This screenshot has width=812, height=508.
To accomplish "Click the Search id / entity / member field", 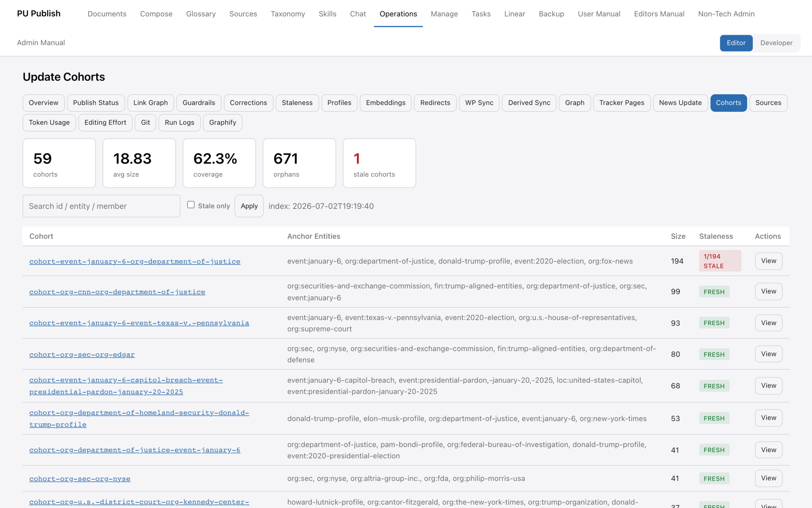I will tap(101, 206).
